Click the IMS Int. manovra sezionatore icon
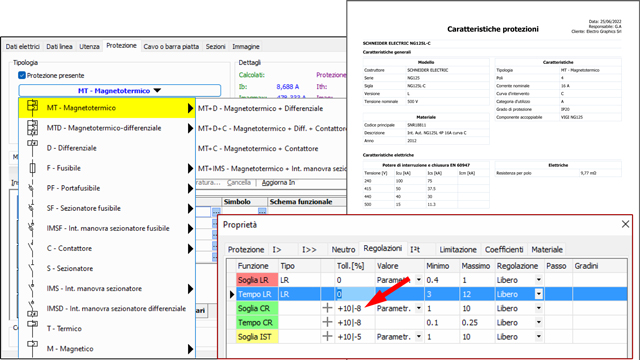 32,288
